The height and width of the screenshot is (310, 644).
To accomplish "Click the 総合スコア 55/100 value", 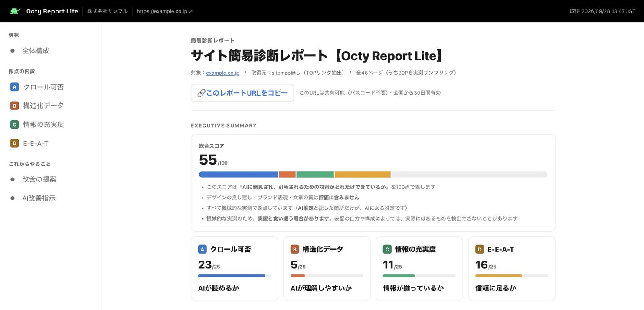I will tap(213, 160).
